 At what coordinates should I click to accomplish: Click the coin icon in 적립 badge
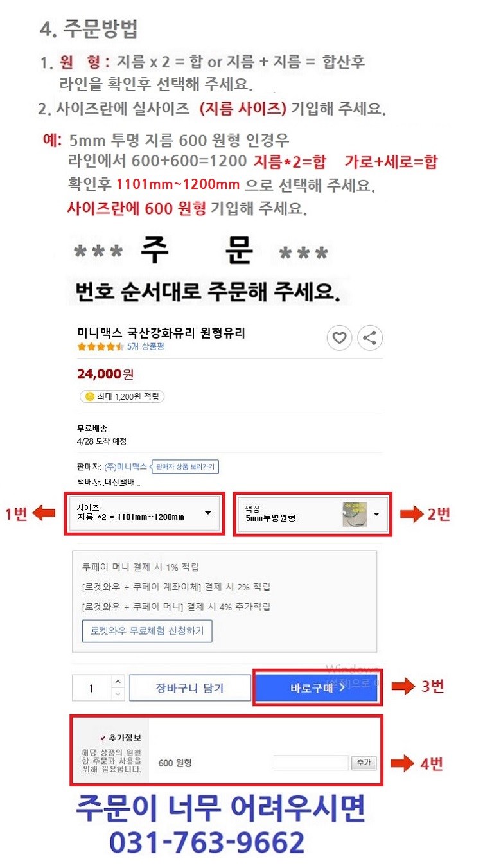(x=89, y=396)
